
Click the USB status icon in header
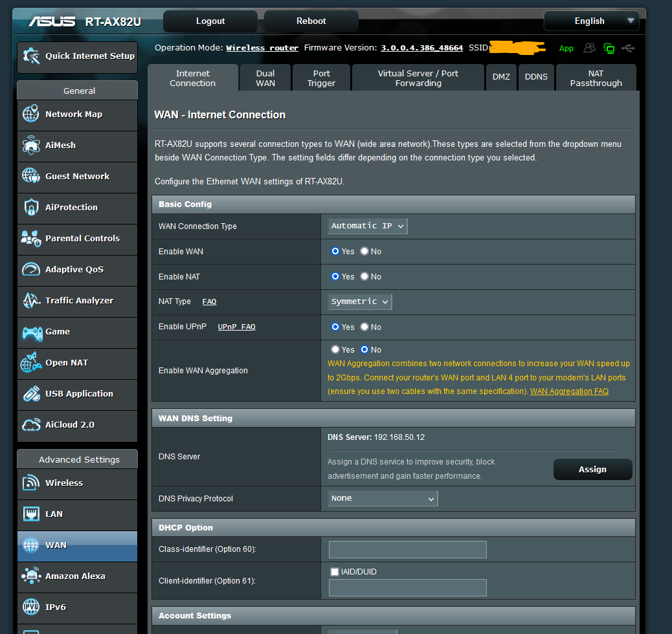tap(627, 48)
